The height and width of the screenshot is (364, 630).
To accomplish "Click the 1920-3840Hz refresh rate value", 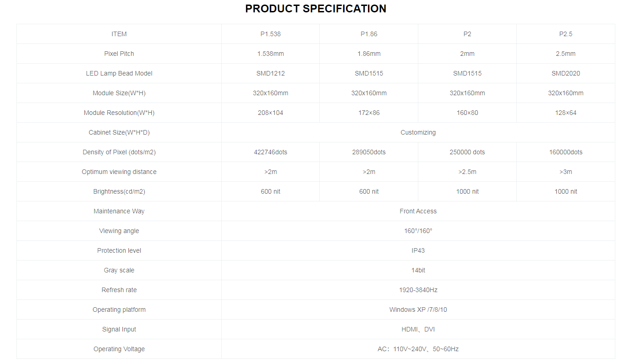I will point(418,290).
